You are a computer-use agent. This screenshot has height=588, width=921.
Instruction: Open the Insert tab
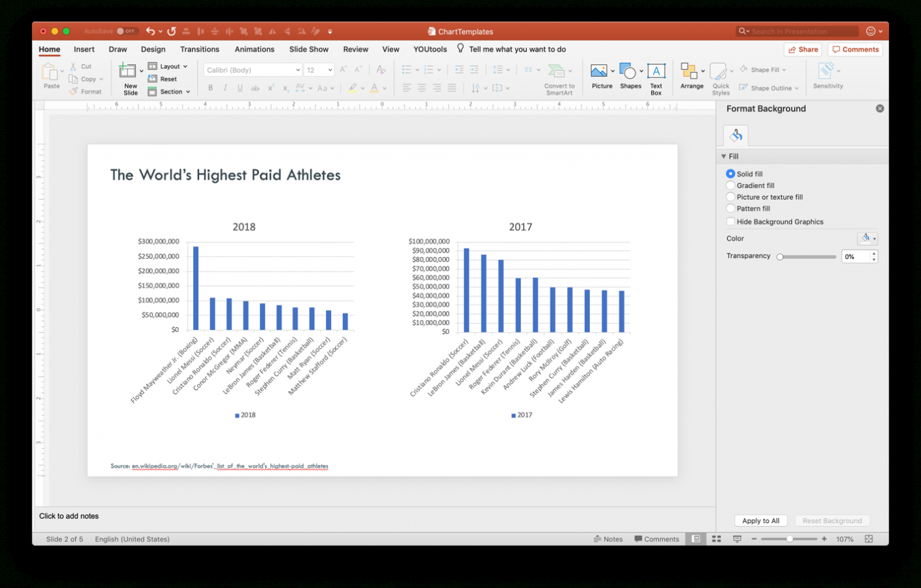[84, 49]
